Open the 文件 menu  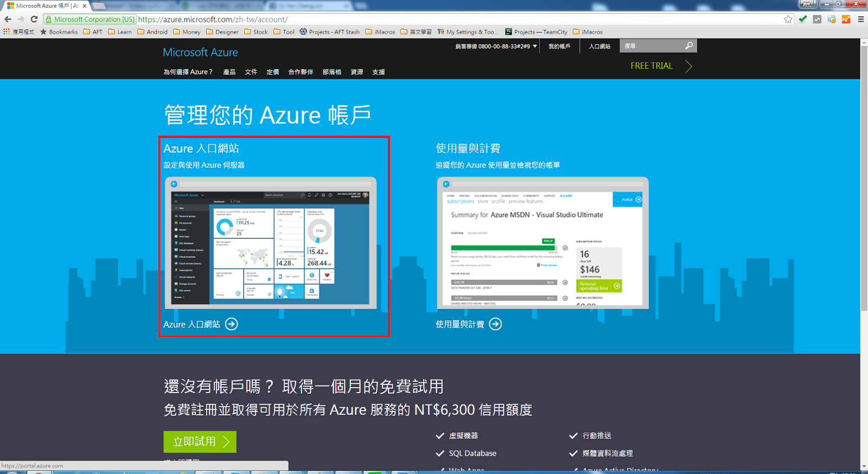pos(251,72)
